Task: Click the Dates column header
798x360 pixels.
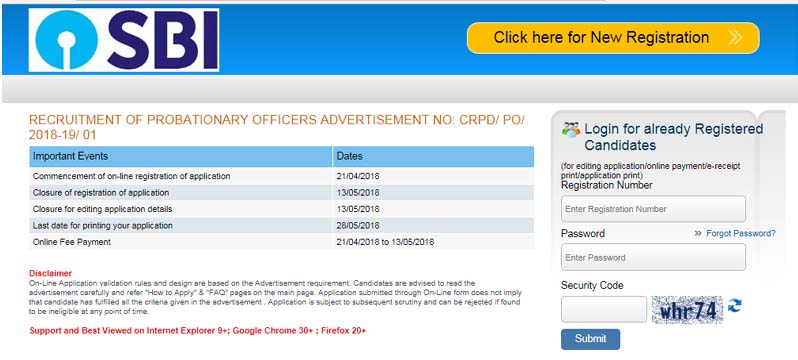Action: click(433, 156)
